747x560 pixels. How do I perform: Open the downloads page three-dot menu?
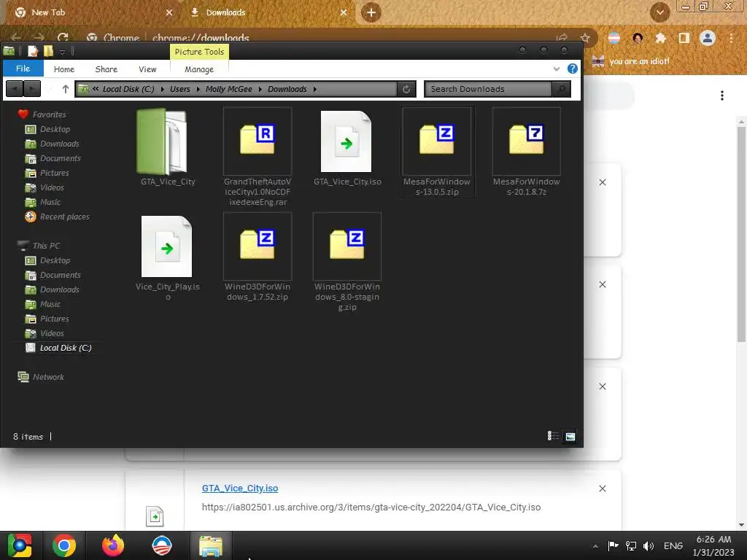(x=722, y=96)
